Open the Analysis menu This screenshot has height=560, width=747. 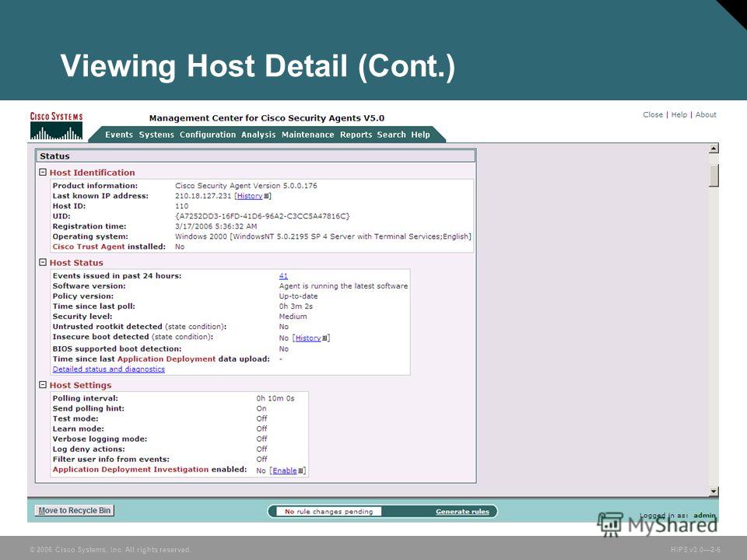tap(258, 135)
